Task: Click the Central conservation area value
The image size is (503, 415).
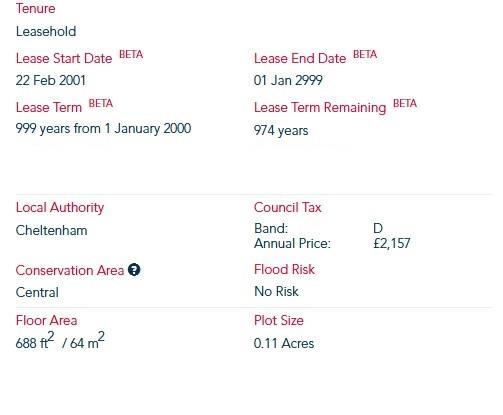Action: (37, 293)
